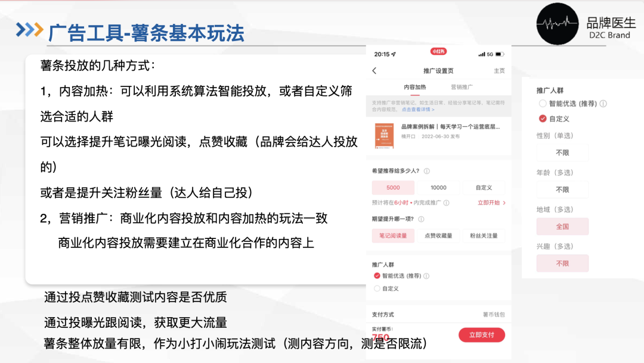The image size is (644, 363).
Task: Tap info icon beside phone 智能优选
Action: coord(426,276)
